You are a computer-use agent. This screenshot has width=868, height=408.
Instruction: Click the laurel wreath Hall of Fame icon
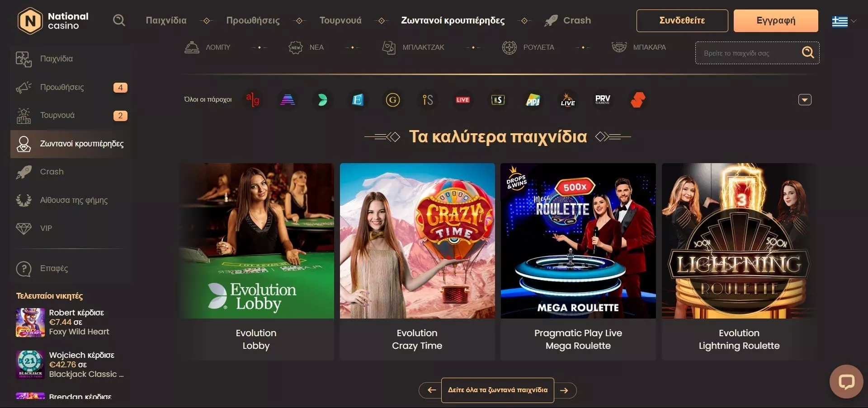click(x=24, y=200)
